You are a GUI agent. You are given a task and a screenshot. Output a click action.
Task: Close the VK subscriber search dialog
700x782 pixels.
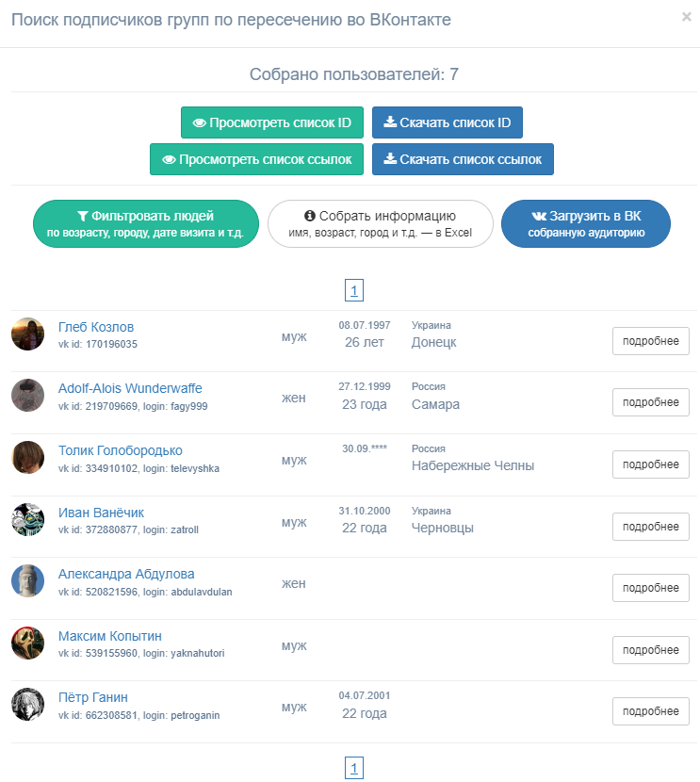tap(686, 16)
